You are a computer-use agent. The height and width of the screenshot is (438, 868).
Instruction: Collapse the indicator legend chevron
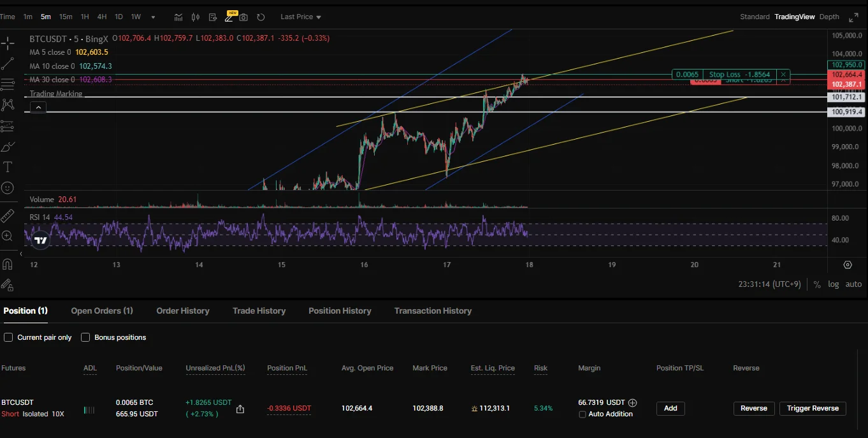38,108
